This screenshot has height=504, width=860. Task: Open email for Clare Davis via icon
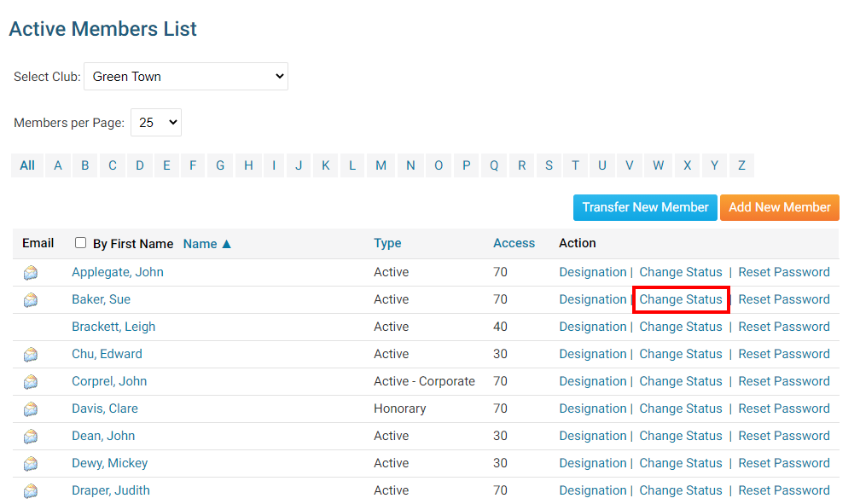click(31, 409)
